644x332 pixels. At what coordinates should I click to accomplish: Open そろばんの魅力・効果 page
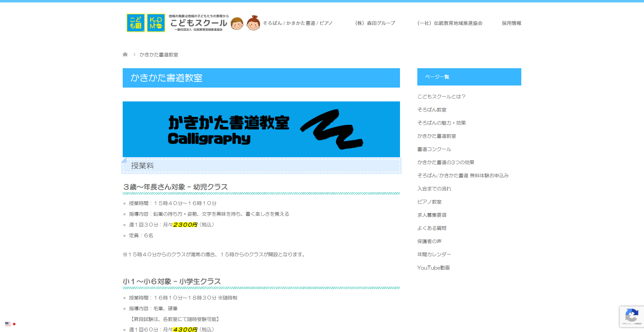442,123
